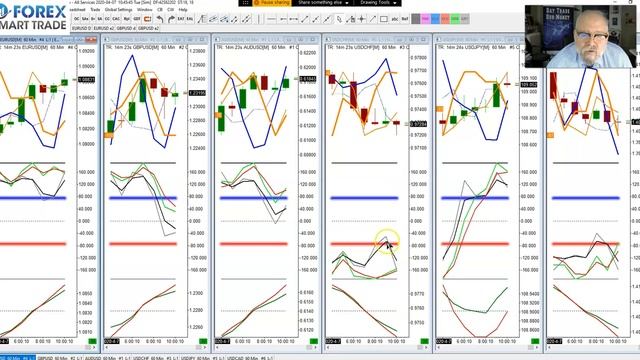Click green status square in GBPUSD chart

(x=203, y=341)
